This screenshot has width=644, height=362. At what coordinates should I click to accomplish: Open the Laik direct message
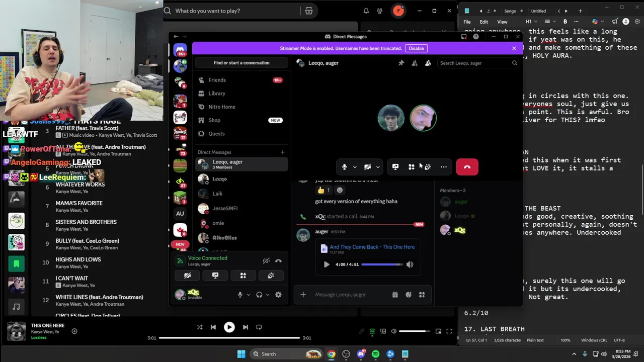241,194
